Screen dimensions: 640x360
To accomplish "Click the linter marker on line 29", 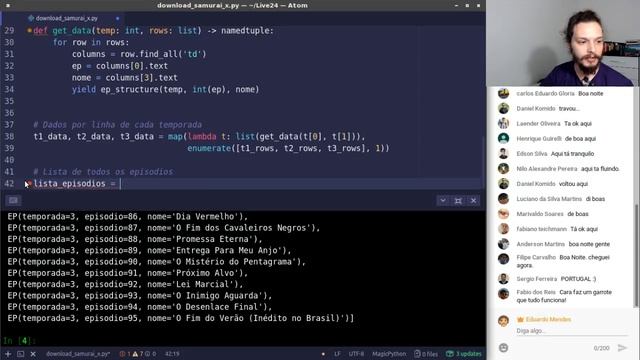I will pos(29,30).
